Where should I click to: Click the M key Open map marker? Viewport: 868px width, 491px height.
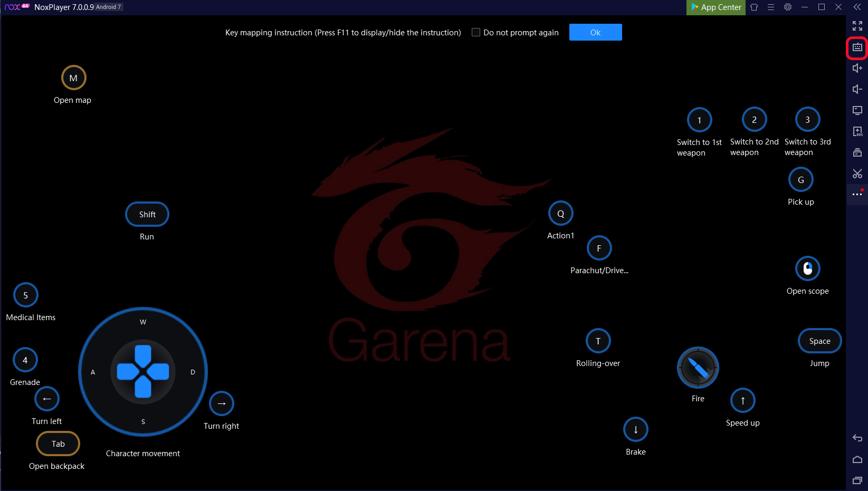click(73, 78)
